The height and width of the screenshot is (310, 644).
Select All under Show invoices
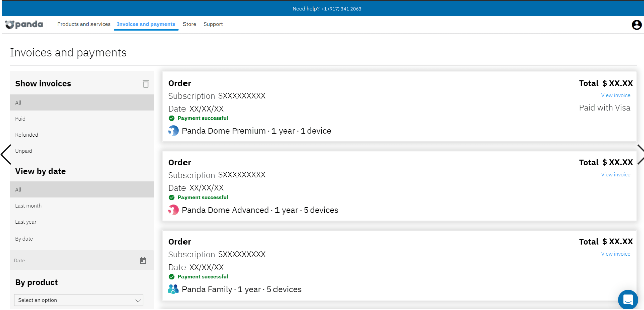point(81,103)
